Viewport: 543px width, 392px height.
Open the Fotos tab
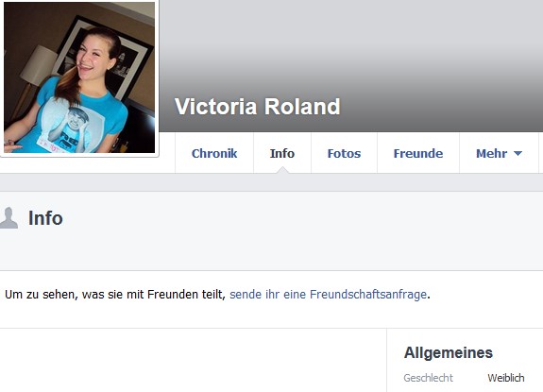tap(345, 153)
